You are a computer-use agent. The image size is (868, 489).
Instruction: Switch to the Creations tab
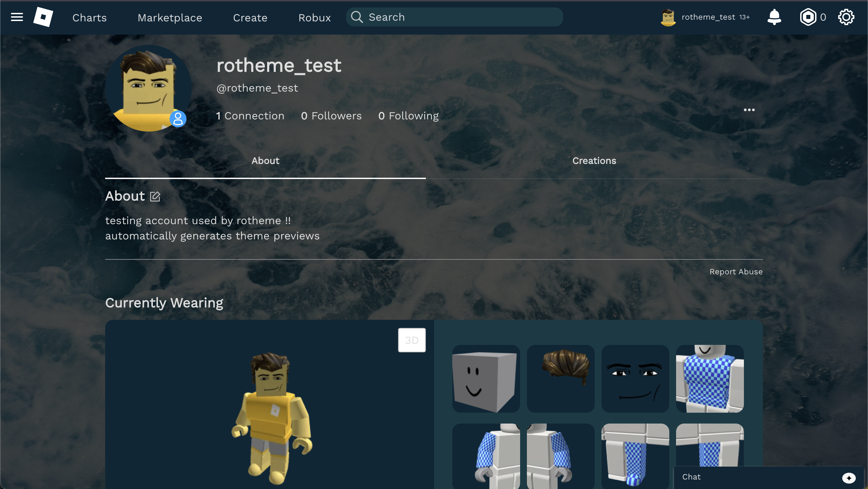594,161
